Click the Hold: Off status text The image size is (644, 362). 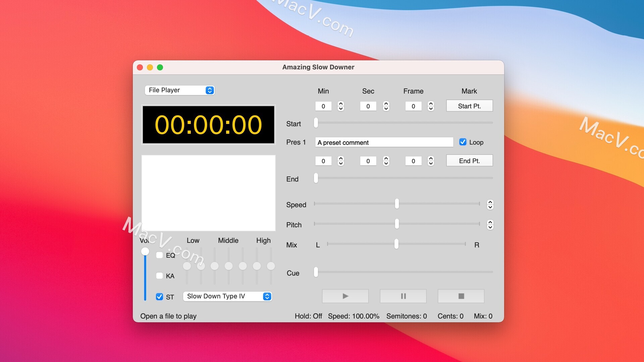[x=308, y=316]
